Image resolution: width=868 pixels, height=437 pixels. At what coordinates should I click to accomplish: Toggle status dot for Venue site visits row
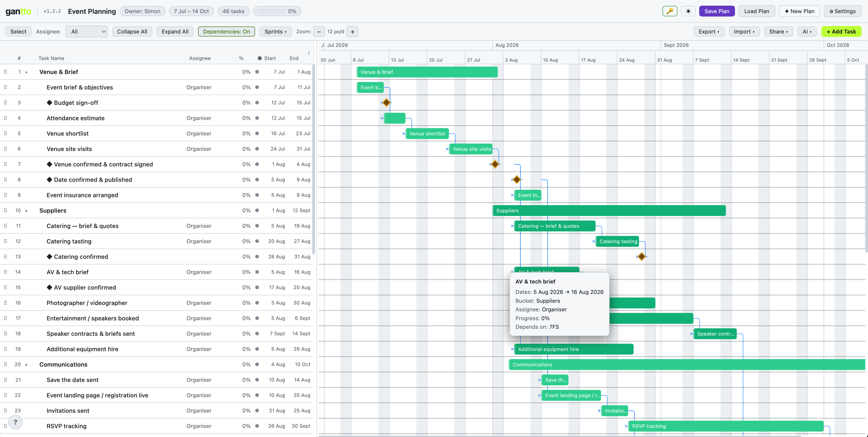pos(257,149)
